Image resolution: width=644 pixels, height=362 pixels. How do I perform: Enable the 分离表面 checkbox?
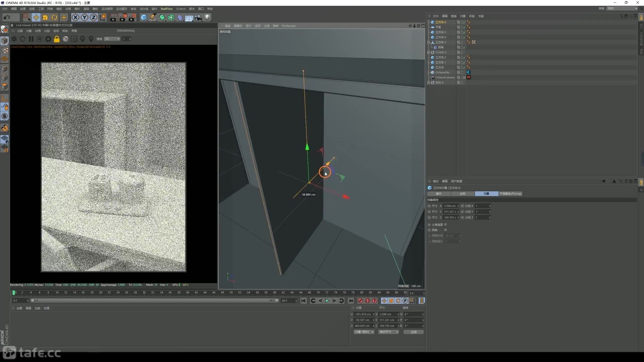446,224
